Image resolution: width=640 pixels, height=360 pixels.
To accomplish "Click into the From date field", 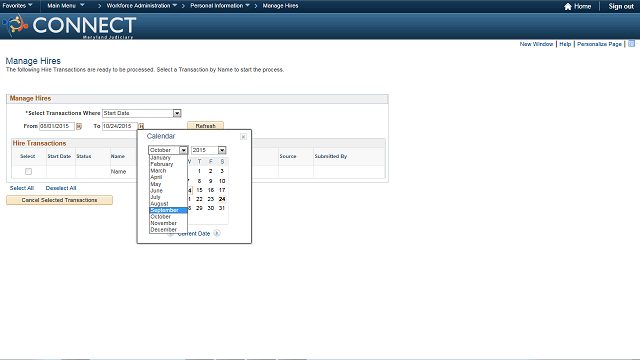I will tap(57, 126).
